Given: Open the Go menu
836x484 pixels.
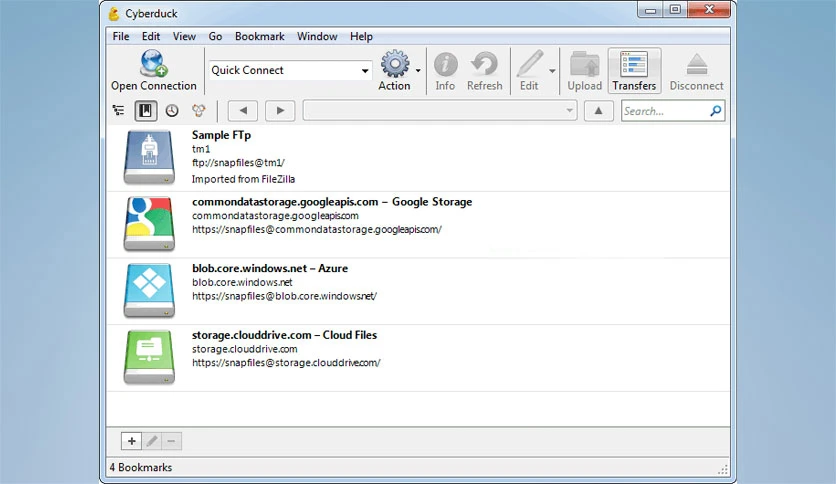Looking at the screenshot, I should (x=215, y=36).
